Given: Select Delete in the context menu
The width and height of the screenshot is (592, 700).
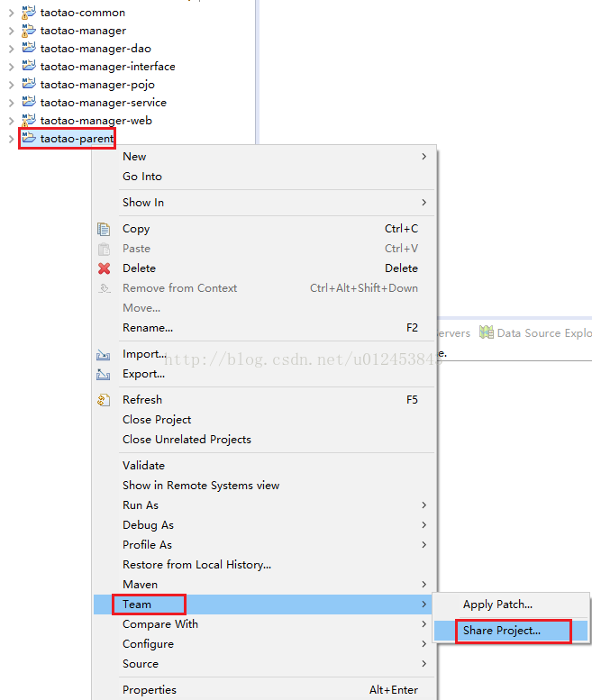Looking at the screenshot, I should point(264,268).
